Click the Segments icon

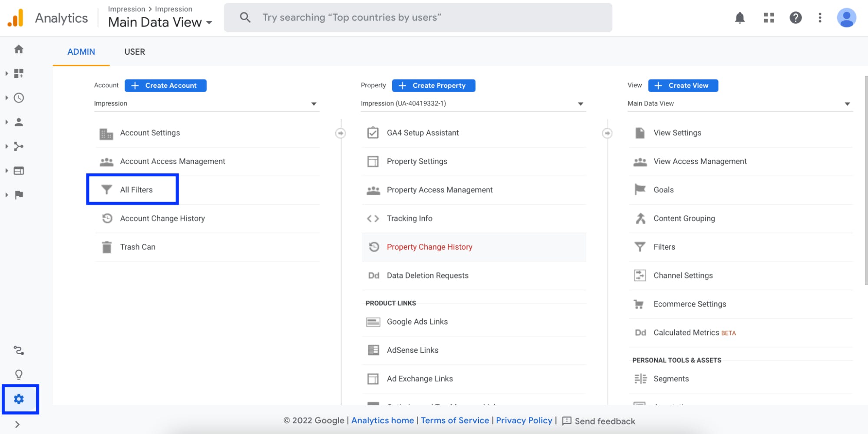pos(640,379)
